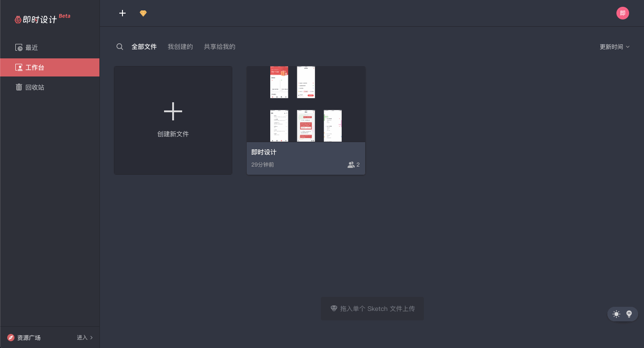Click the Beta label beside the logo

65,16
